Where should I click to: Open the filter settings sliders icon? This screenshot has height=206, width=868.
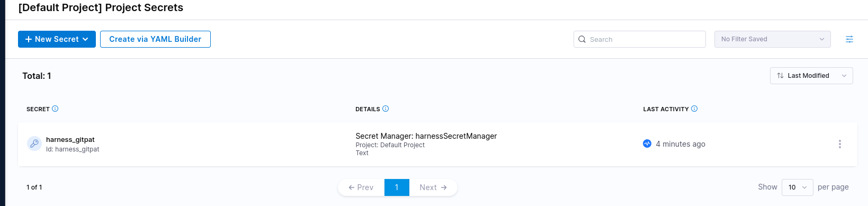coord(849,39)
